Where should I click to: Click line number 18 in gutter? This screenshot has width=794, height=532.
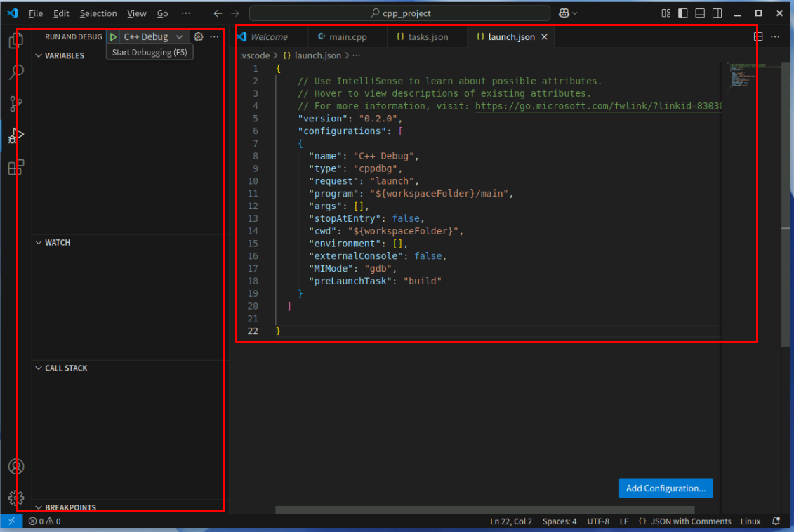point(253,281)
